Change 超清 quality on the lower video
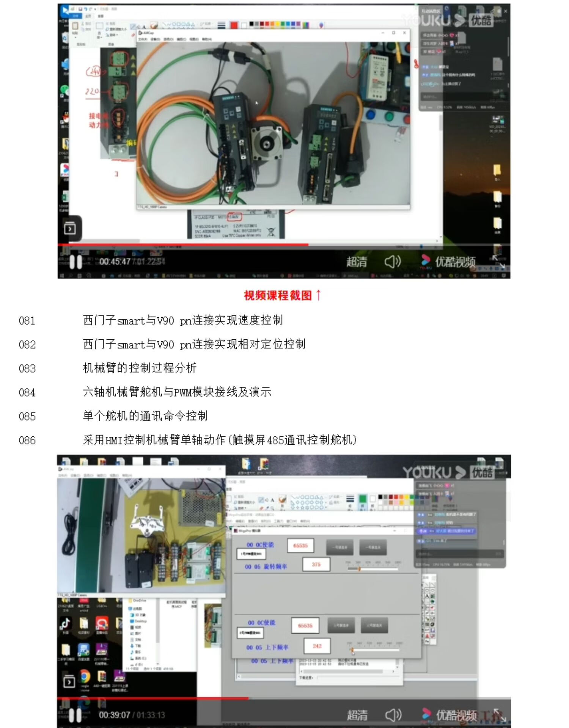This screenshot has height=728, width=569. pyautogui.click(x=357, y=715)
